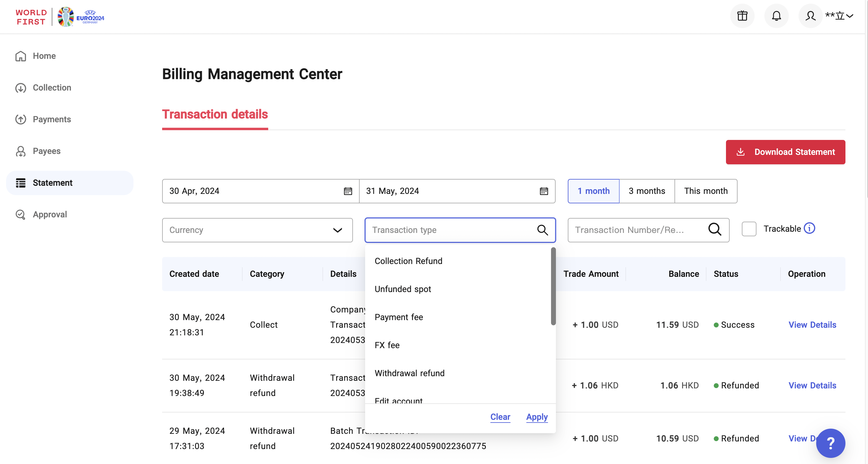Click the Download Statement button

pyautogui.click(x=785, y=152)
